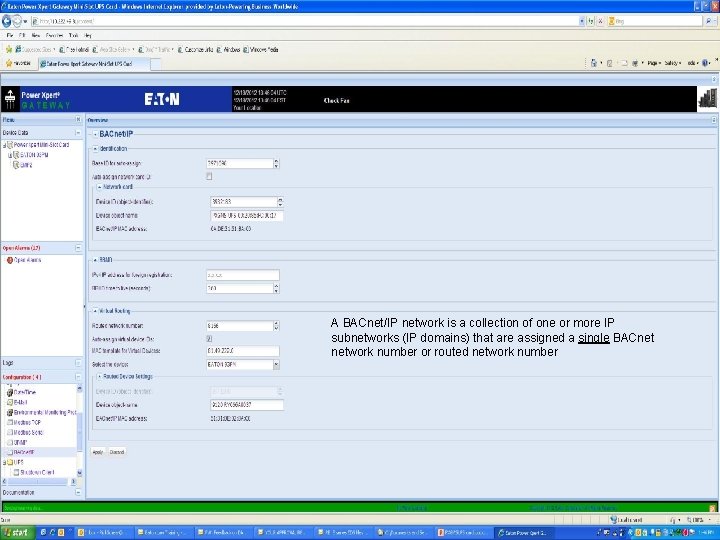Click the browser Forward arrow
Image resolution: width=720 pixels, height=540 pixels.
pyautogui.click(x=17, y=21)
